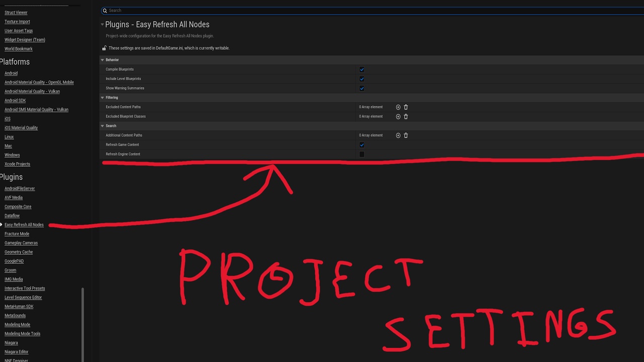Select the Excluded Content Paths row label
This screenshot has width=644, height=362.
coord(123,107)
